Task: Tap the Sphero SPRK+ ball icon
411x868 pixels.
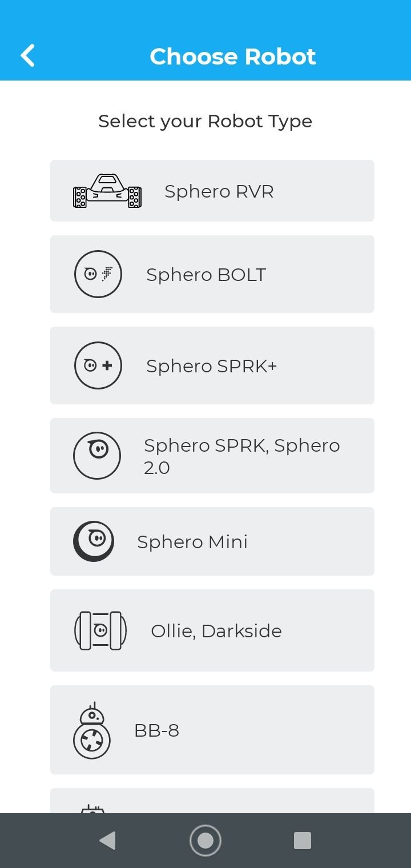Action: pos(98,365)
